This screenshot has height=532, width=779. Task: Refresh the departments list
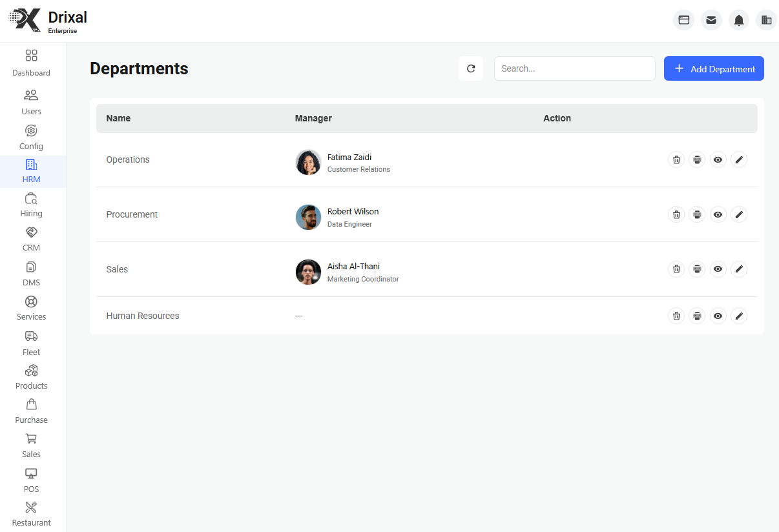point(471,68)
